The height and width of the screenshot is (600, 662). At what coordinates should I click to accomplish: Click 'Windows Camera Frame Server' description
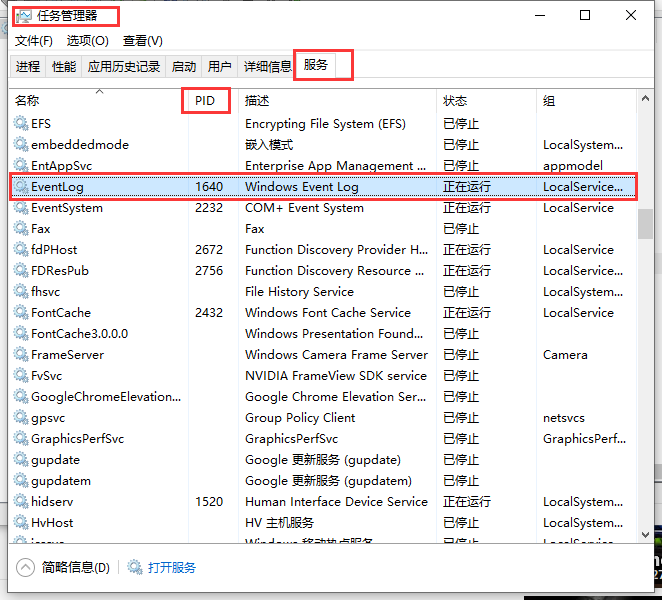point(336,355)
